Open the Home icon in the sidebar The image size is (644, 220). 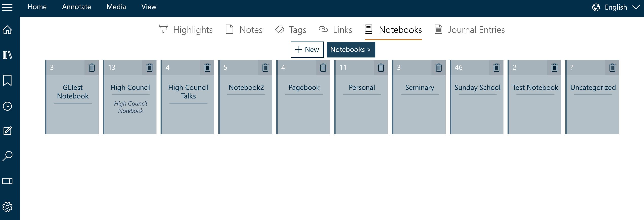[x=8, y=30]
